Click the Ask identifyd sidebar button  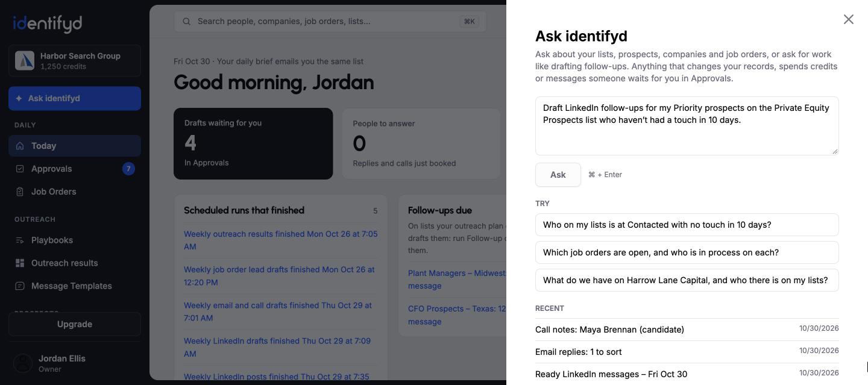tap(75, 98)
